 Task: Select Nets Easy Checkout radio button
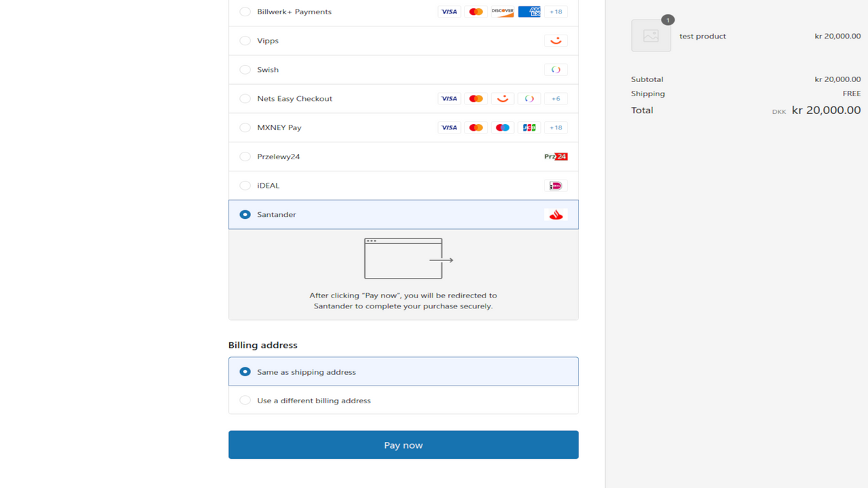pos(245,99)
